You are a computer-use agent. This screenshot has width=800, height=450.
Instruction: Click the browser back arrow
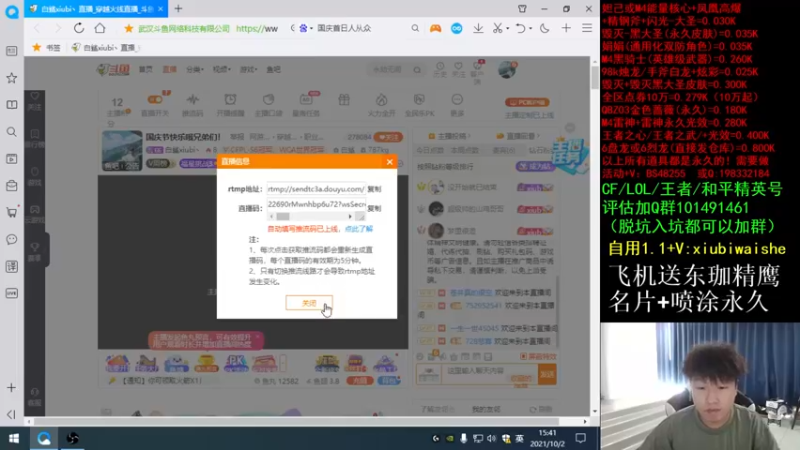[37, 28]
